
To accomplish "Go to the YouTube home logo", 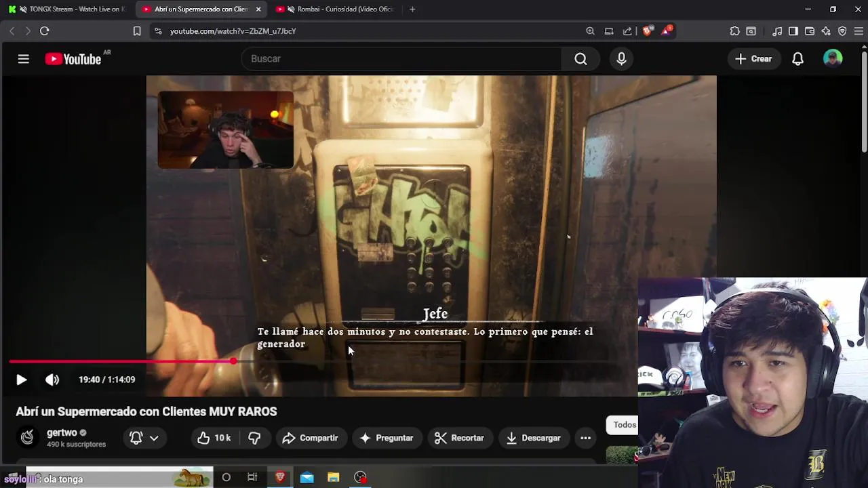I will 73,59.
